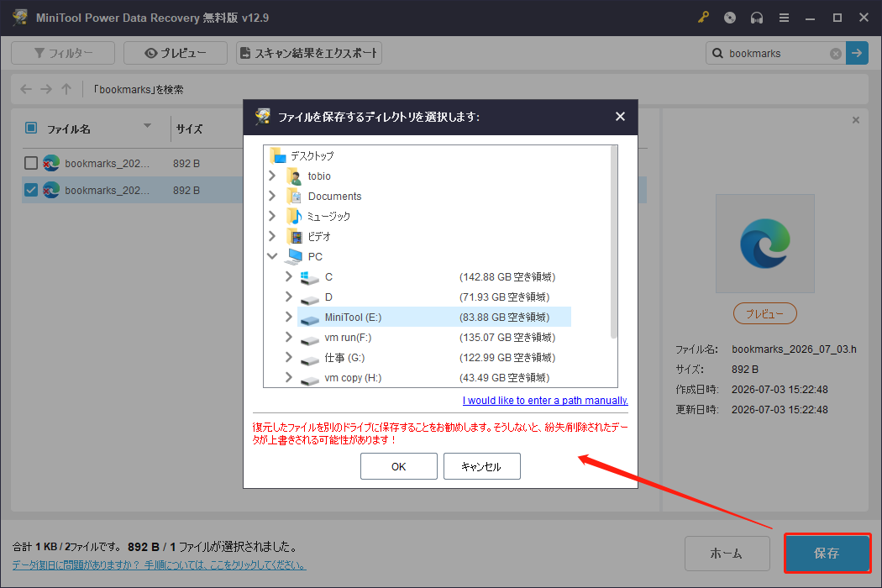This screenshot has height=588, width=882.
Task: Navigate back with left arrow
Action: point(26,89)
